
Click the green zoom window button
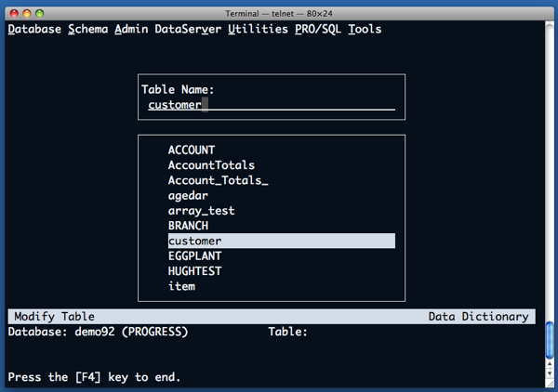point(40,13)
